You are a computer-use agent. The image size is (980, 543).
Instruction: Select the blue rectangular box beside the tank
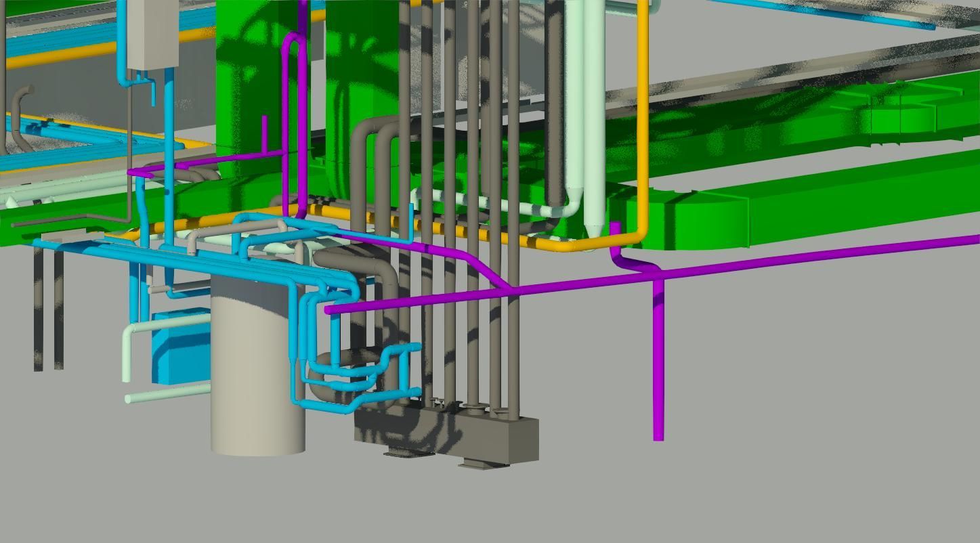pos(180,346)
